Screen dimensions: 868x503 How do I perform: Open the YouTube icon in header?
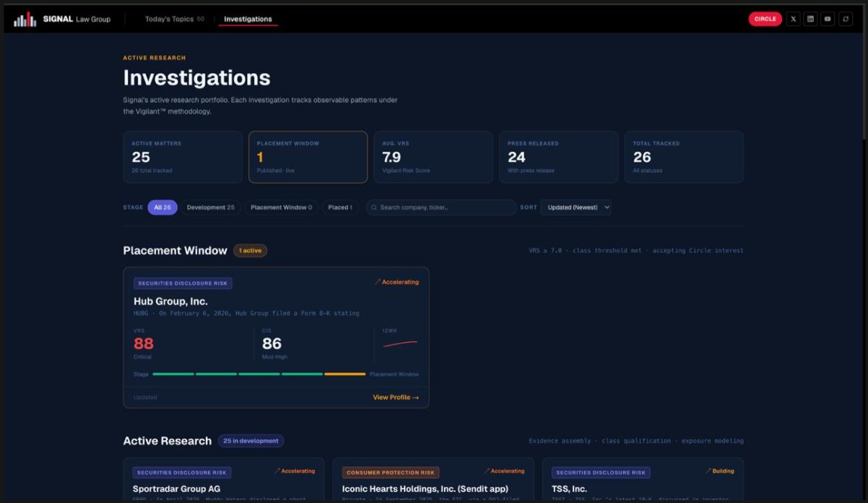828,19
